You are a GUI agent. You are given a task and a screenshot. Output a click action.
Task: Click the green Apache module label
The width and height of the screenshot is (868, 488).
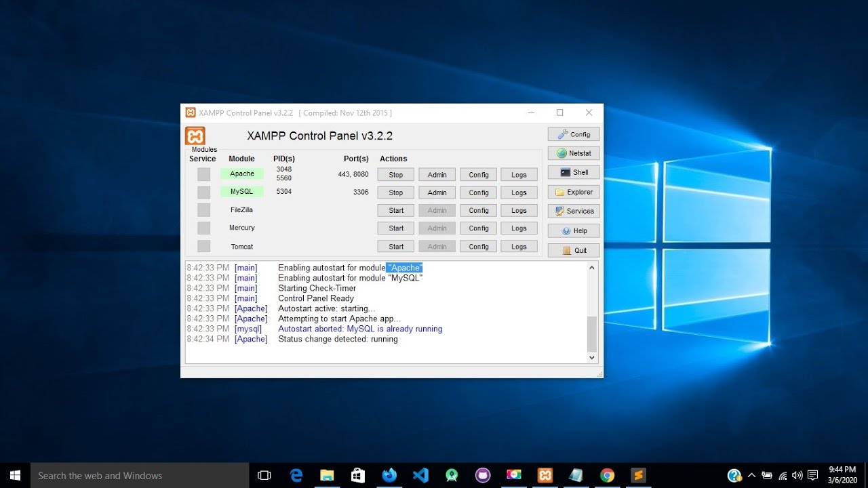(242, 174)
